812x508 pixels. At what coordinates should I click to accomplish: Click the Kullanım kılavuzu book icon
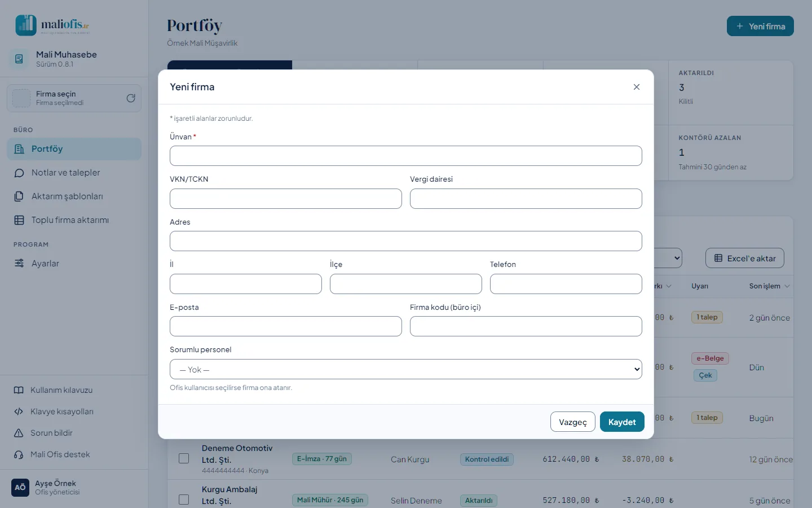point(19,390)
